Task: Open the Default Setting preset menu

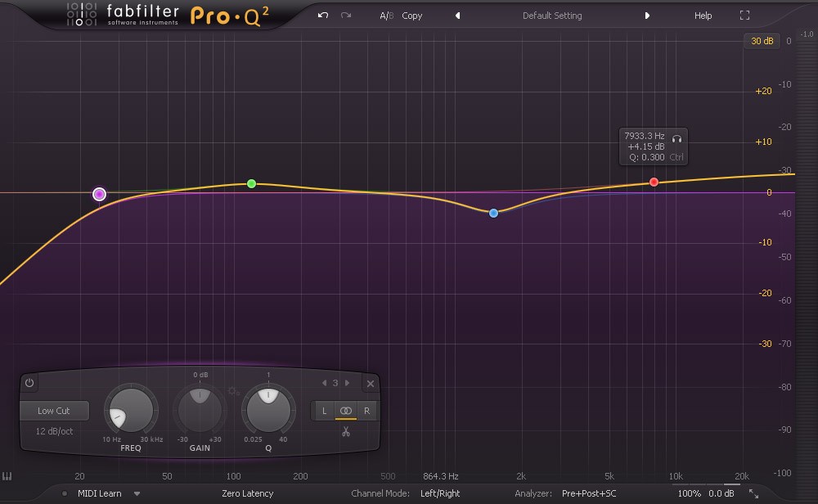Action: 552,16
